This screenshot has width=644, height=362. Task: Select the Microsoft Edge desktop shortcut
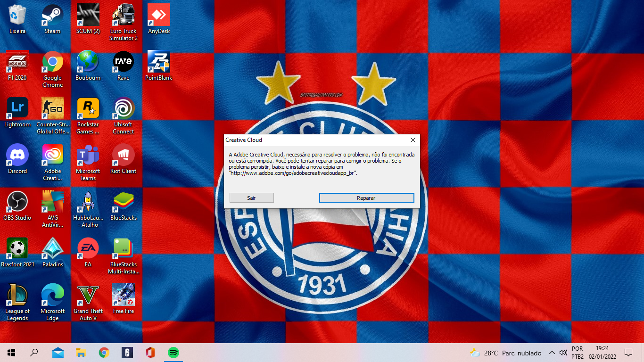[x=52, y=303]
